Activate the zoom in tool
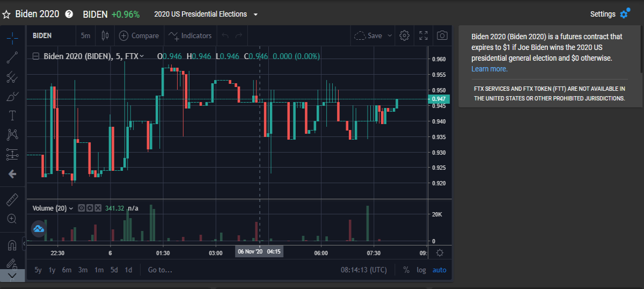This screenshot has height=289, width=644. 12,219
